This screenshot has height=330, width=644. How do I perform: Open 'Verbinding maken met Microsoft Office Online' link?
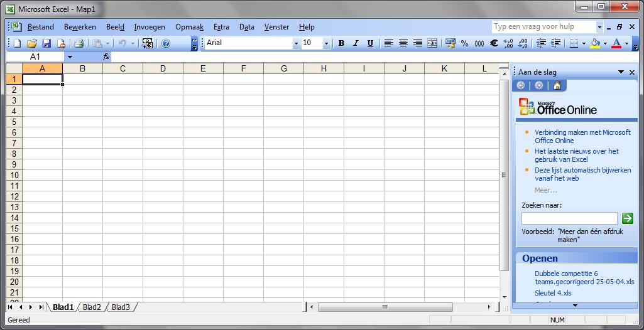(x=582, y=137)
